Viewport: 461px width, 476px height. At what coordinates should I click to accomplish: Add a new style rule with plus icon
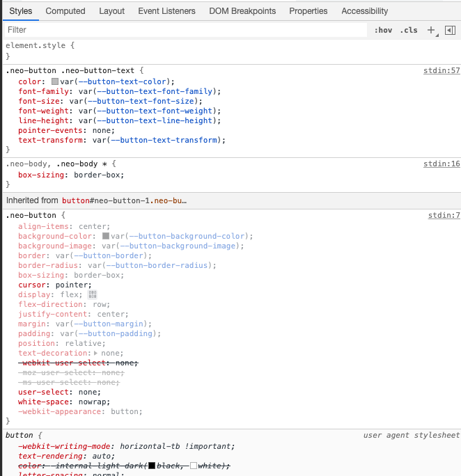pyautogui.click(x=431, y=30)
